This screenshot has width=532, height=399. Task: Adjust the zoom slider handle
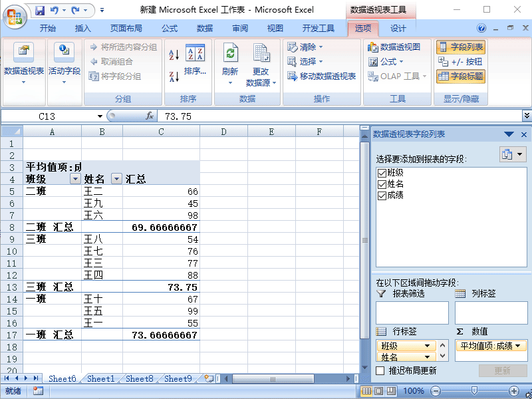[475, 391]
